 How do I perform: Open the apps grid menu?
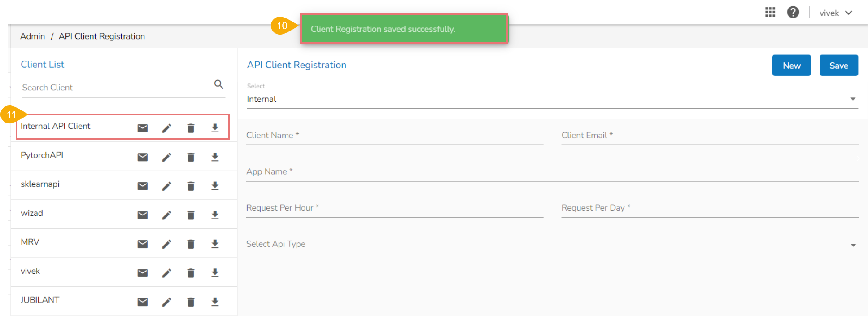click(x=770, y=12)
